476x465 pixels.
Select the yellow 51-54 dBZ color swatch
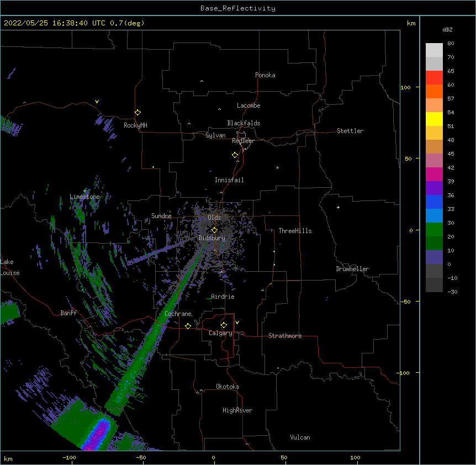(434, 119)
